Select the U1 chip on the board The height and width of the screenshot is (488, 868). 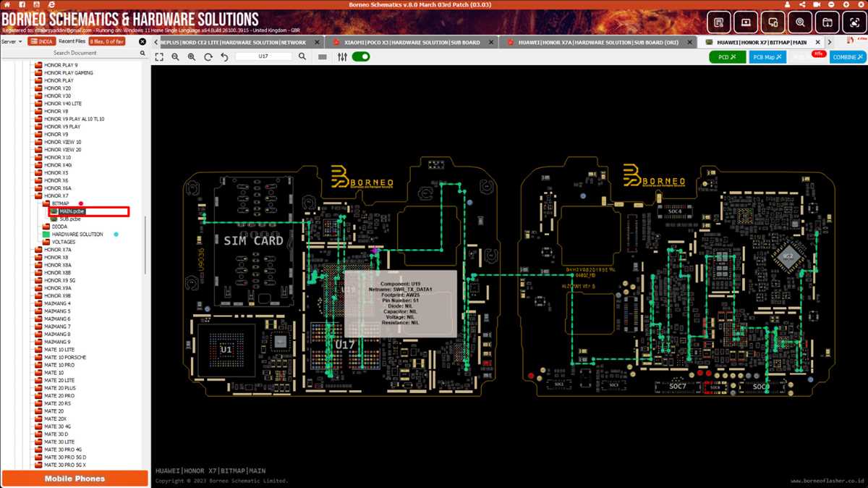[x=226, y=349]
